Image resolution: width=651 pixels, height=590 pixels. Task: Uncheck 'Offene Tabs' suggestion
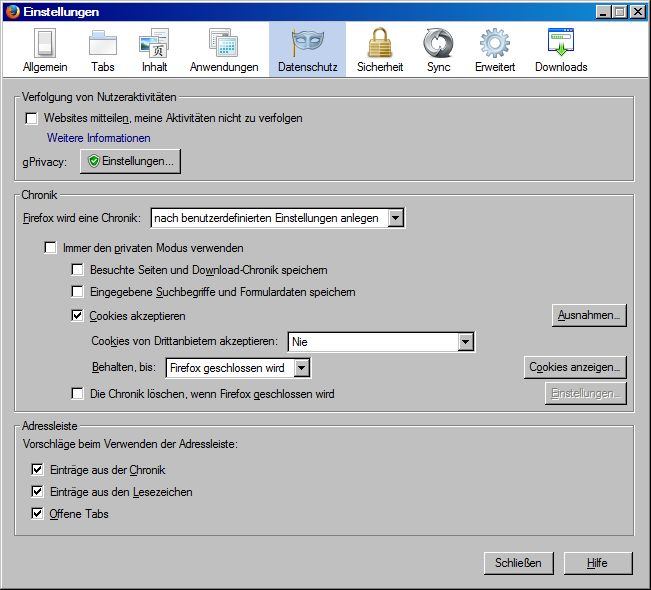click(x=37, y=514)
